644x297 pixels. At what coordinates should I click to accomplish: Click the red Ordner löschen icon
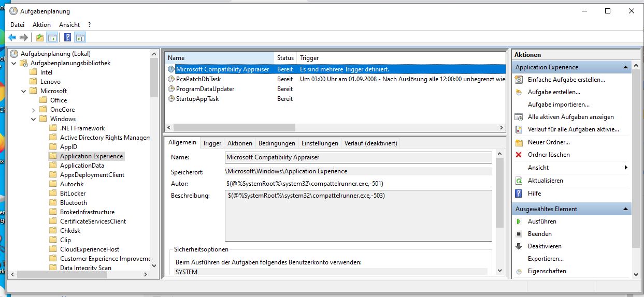(519, 155)
